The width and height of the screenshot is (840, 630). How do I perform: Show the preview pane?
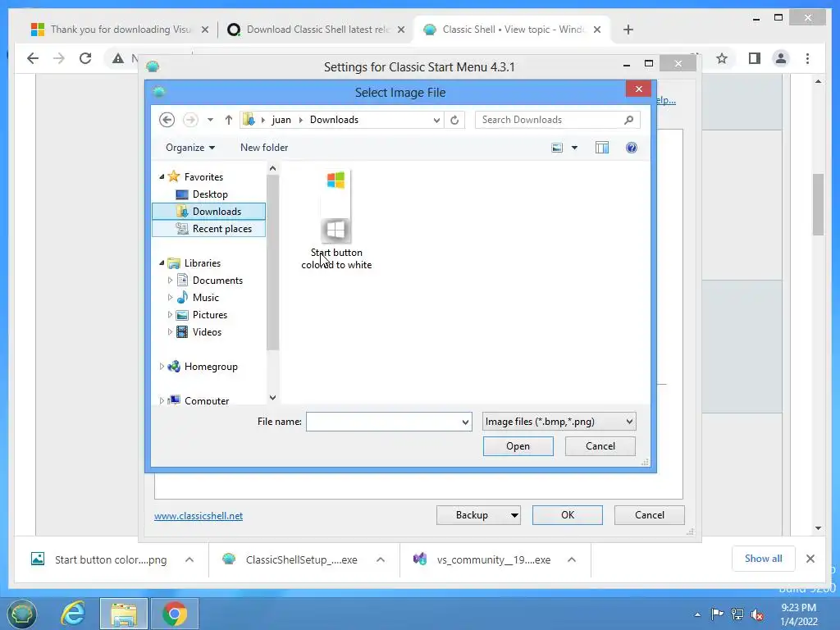click(x=602, y=148)
